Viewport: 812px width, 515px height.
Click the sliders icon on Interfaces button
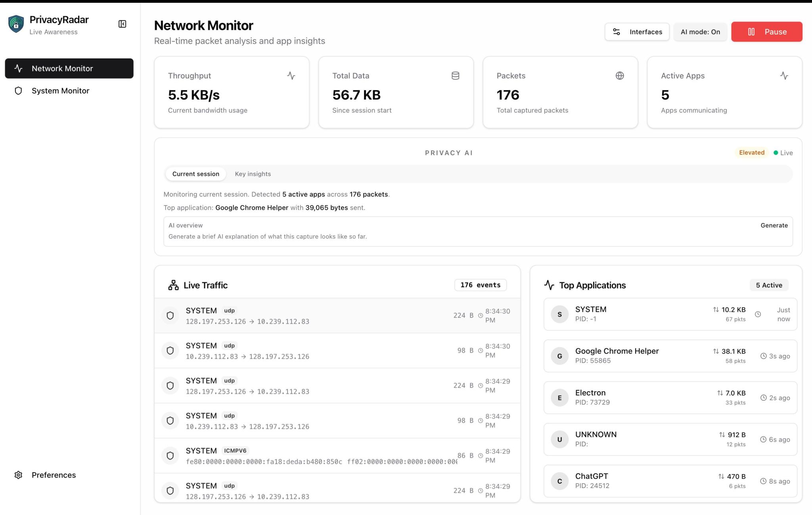coord(617,32)
